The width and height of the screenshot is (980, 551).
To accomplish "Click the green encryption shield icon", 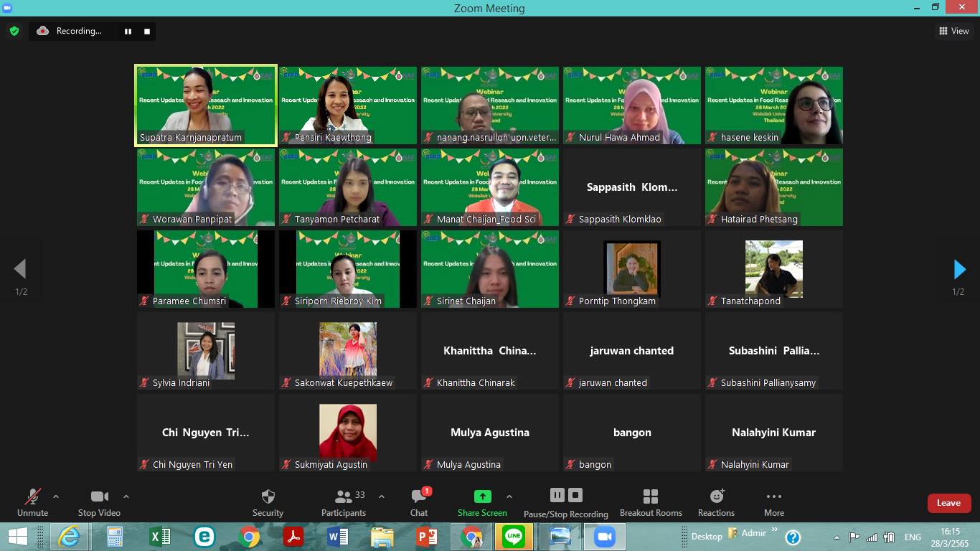I will [x=14, y=31].
